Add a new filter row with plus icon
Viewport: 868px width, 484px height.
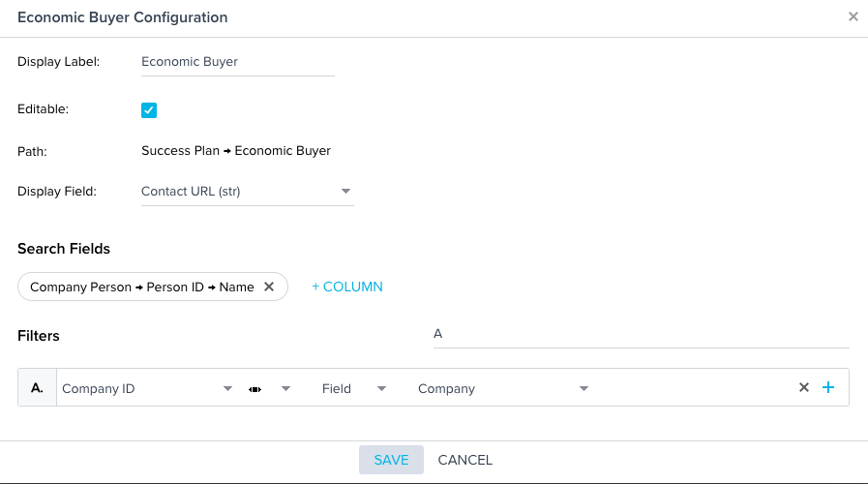tap(828, 387)
